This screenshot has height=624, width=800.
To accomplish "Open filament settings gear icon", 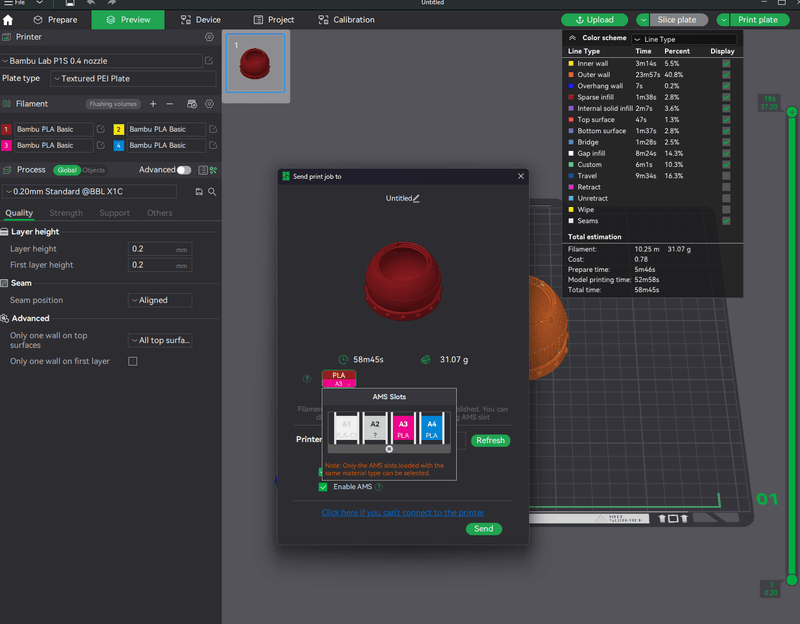I will pos(209,104).
